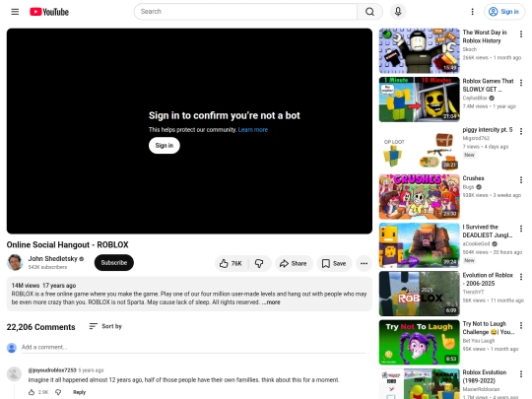The image size is (532, 399).
Task: Open the Learn more link
Action: click(x=253, y=130)
